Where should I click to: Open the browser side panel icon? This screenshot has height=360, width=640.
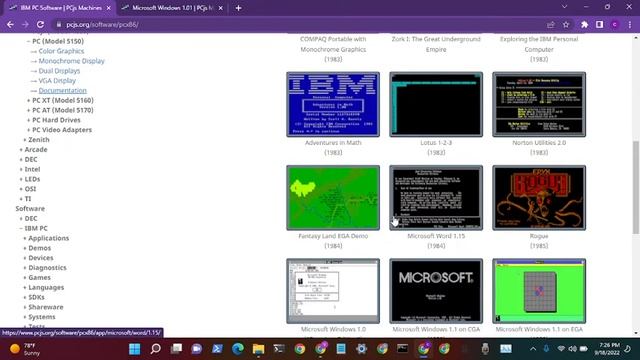tap(599, 24)
